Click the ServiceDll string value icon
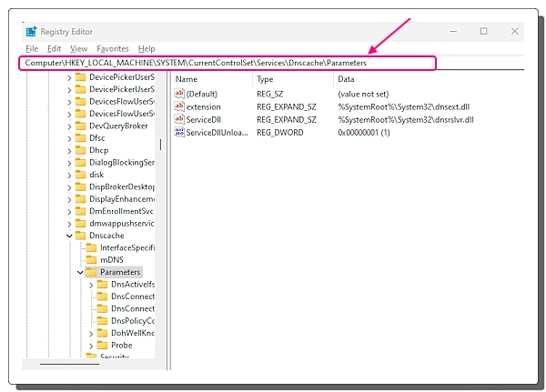The width and height of the screenshot is (546, 392). pyautogui.click(x=179, y=119)
